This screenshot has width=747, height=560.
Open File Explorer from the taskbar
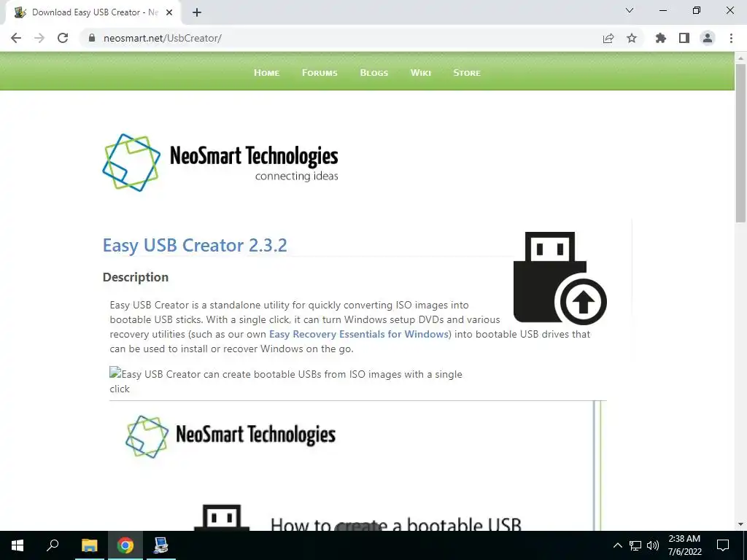89,545
